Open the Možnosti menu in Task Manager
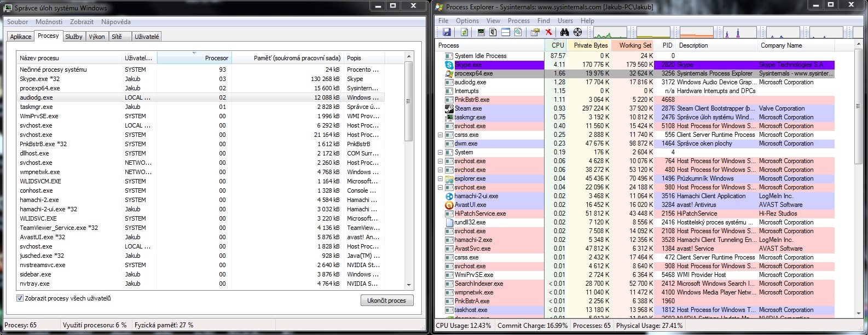868x335 pixels. 49,22
